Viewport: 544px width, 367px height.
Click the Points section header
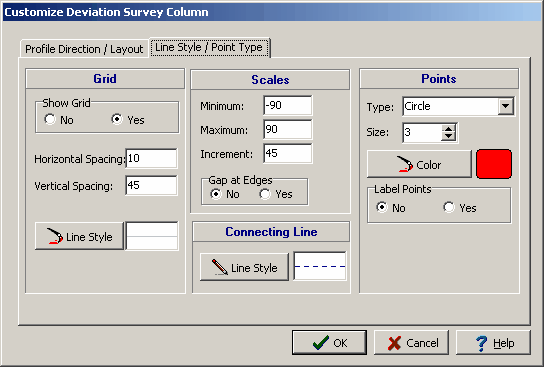439,79
